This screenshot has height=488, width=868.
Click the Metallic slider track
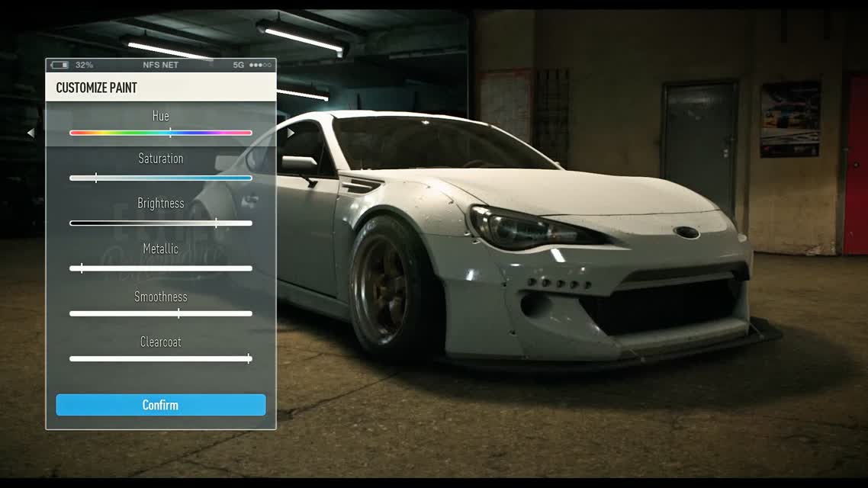pos(160,268)
